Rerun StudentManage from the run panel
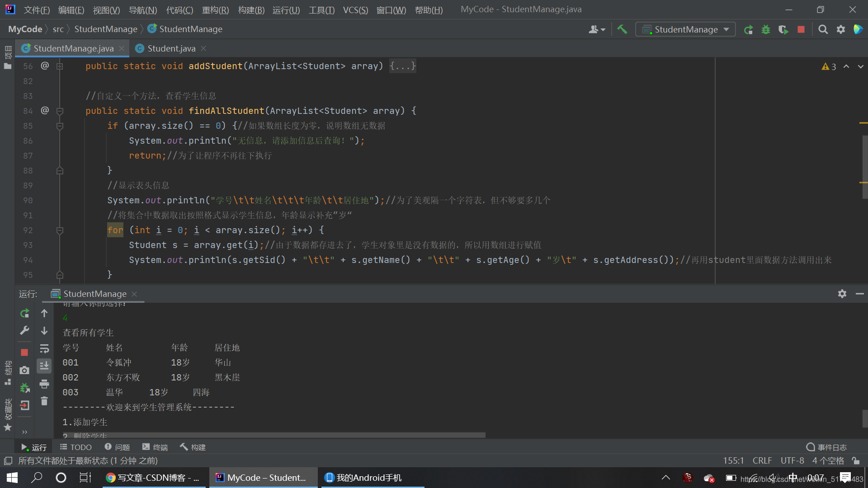This screenshot has width=868, height=488. (24, 313)
